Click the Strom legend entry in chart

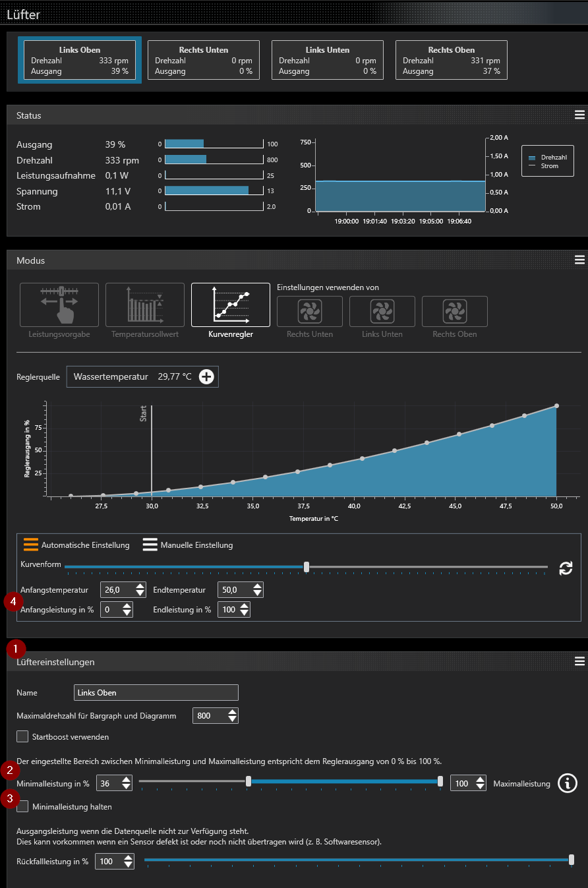click(x=544, y=166)
